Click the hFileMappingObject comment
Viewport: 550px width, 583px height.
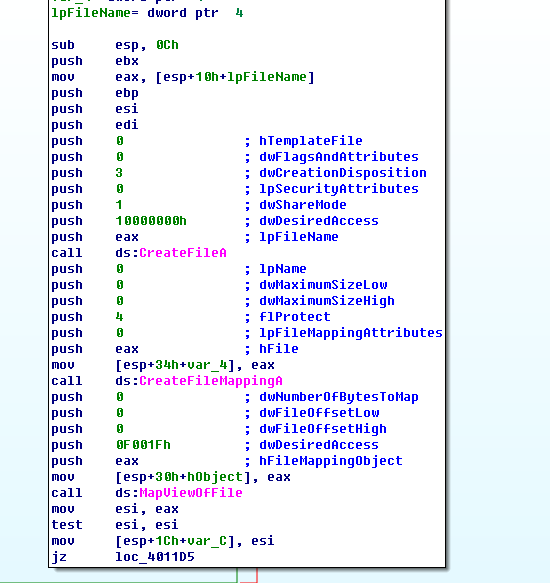[331, 461]
